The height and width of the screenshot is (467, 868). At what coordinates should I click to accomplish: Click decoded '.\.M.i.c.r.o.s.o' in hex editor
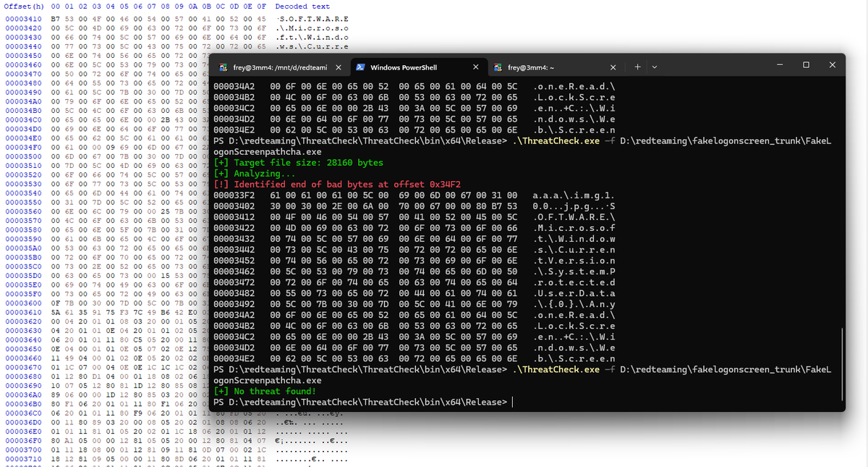point(312,28)
